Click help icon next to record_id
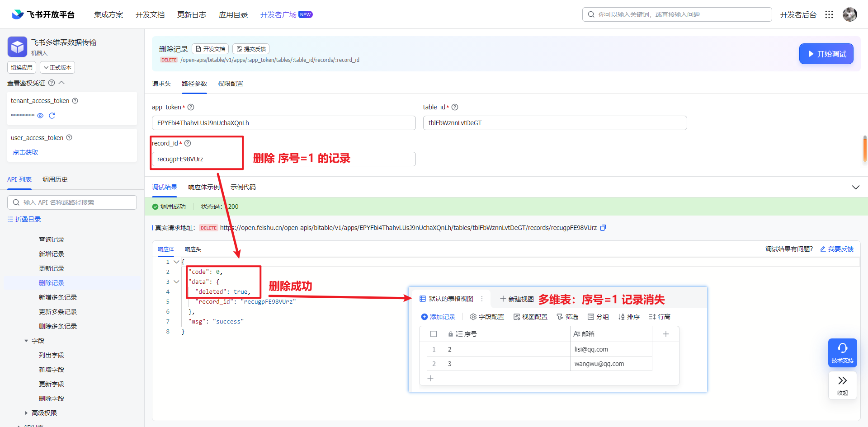Image resolution: width=868 pixels, height=427 pixels. (188, 143)
